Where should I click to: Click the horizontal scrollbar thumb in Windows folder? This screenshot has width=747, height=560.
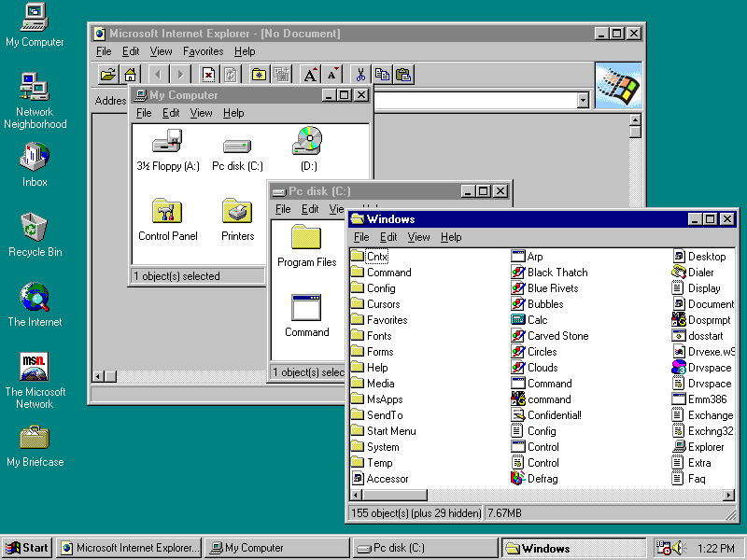pos(394,495)
